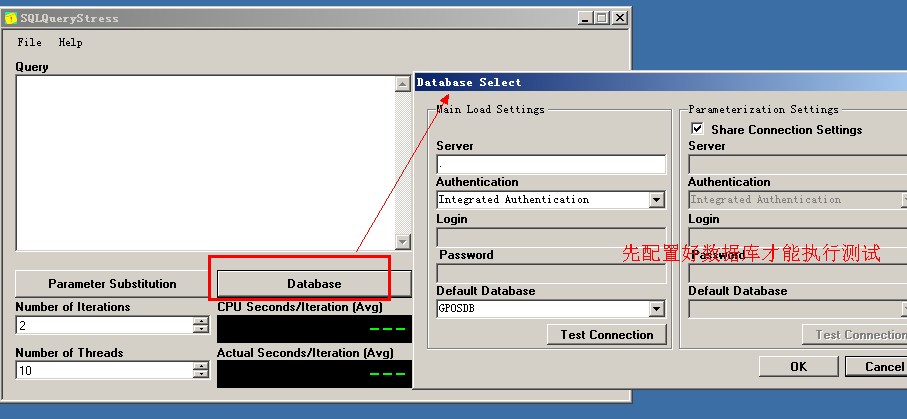Click inside the Query text area
This screenshot has width=907, height=419.
(x=205, y=163)
